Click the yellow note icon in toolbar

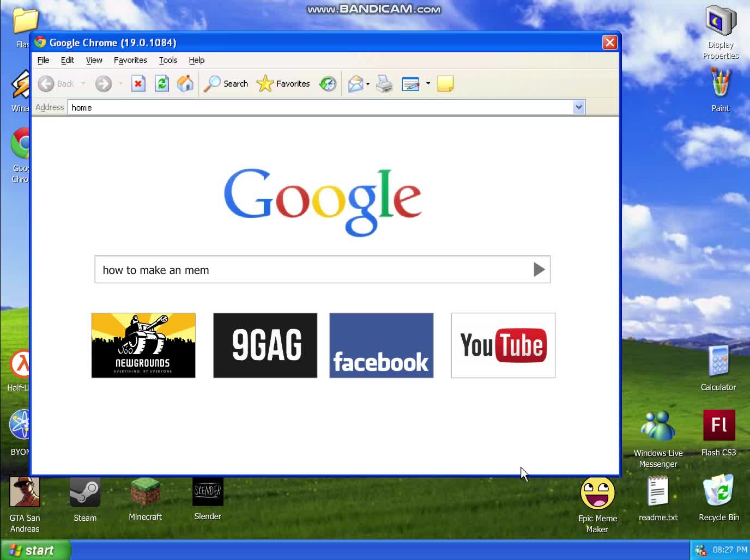(x=445, y=84)
